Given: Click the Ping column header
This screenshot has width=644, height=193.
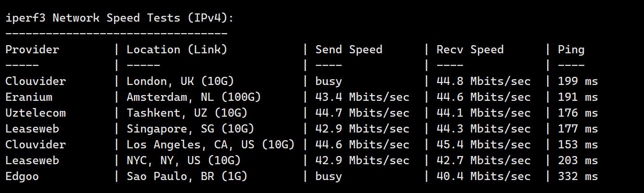Looking at the screenshot, I should coord(571,50).
